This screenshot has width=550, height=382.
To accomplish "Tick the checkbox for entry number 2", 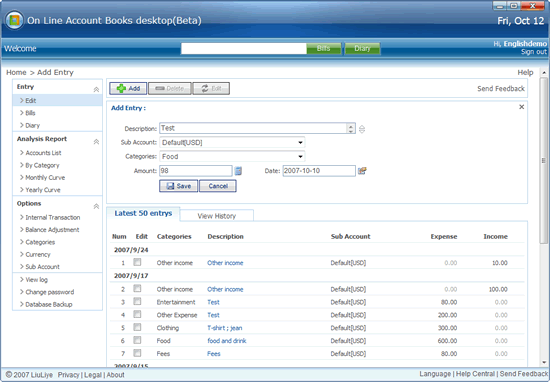I will [137, 288].
